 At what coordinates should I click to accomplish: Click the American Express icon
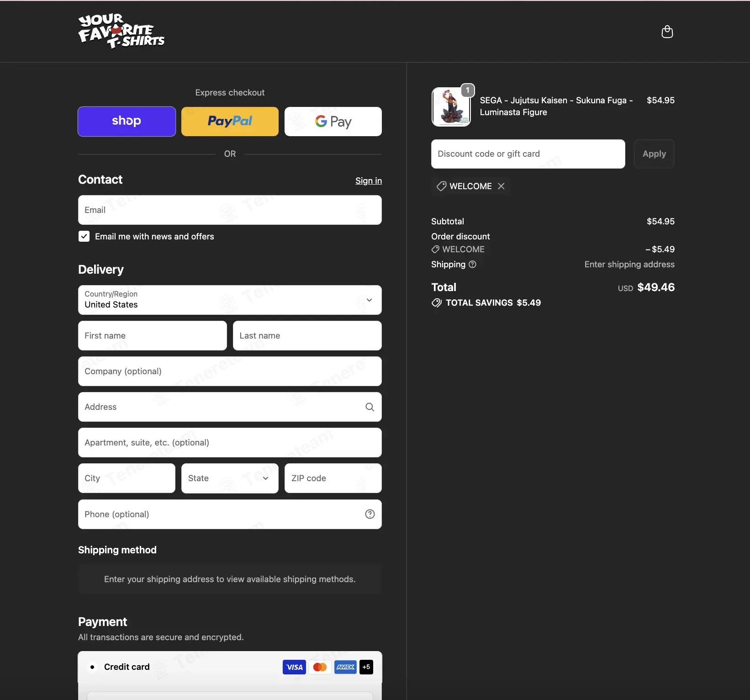[x=345, y=667]
